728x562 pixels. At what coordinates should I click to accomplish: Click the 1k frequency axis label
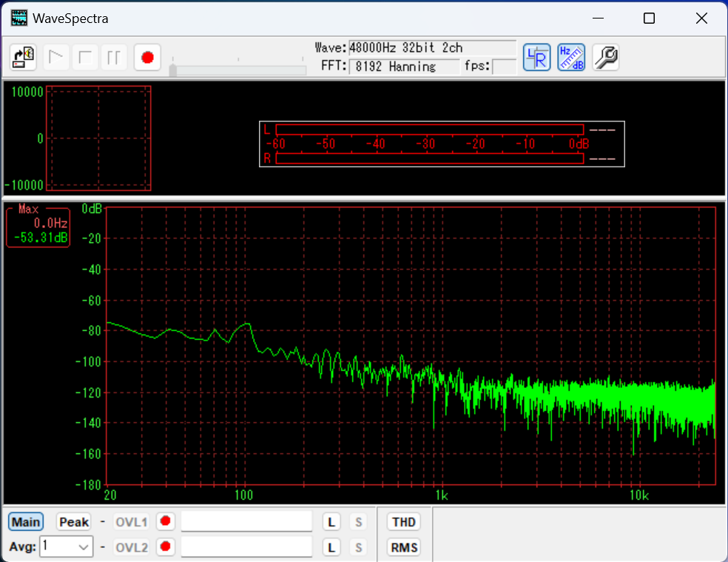442,495
